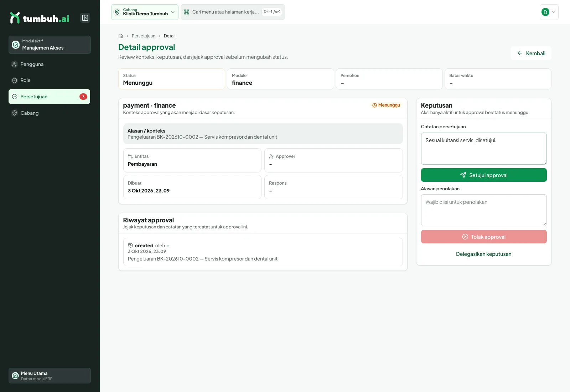Focus the Catatan persetujuan text area
The width and height of the screenshot is (570, 392).
coord(484,149)
